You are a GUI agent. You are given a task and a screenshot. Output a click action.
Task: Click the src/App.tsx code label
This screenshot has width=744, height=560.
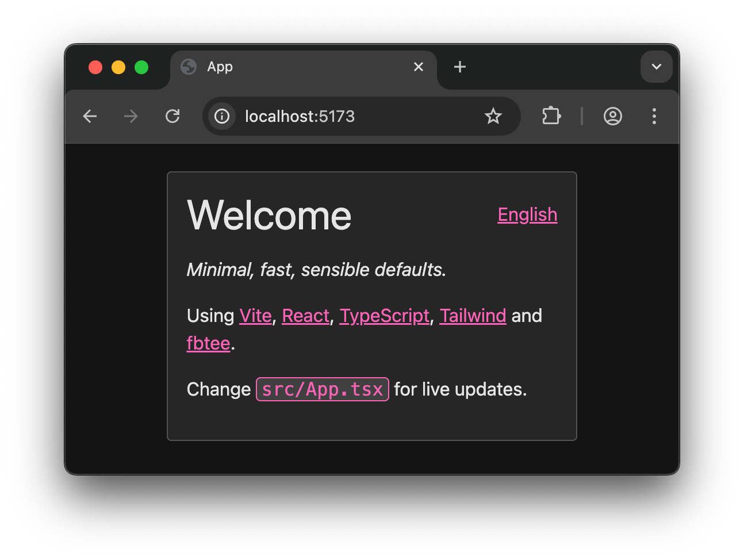tap(323, 389)
